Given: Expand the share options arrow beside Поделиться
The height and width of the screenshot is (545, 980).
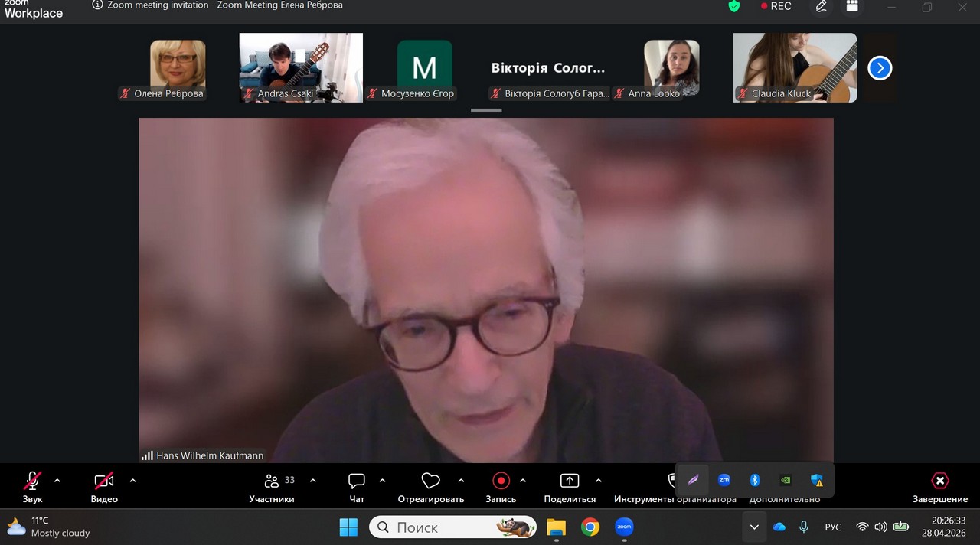Looking at the screenshot, I should (x=598, y=481).
